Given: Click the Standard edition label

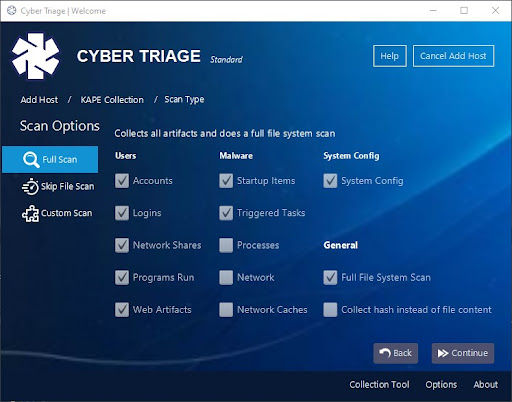Looking at the screenshot, I should [226, 60].
